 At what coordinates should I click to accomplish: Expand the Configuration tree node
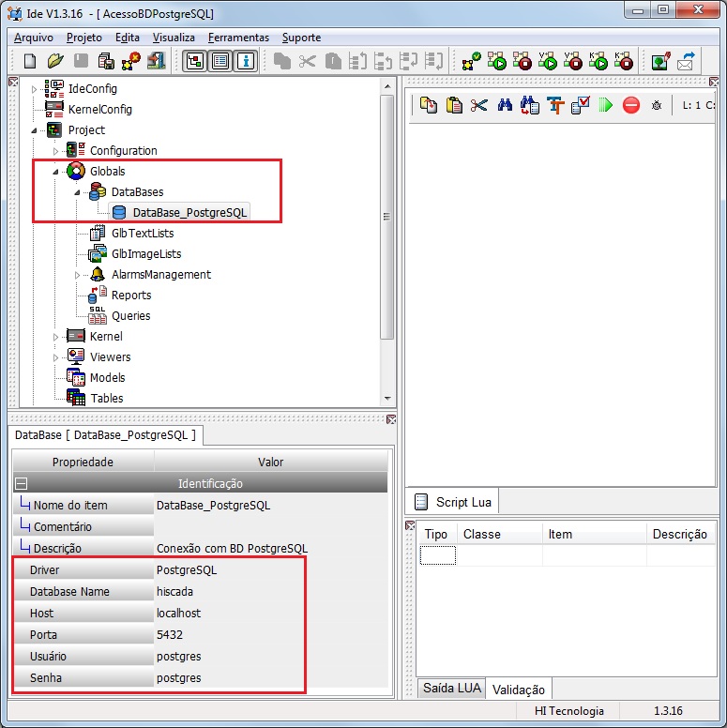(x=55, y=151)
